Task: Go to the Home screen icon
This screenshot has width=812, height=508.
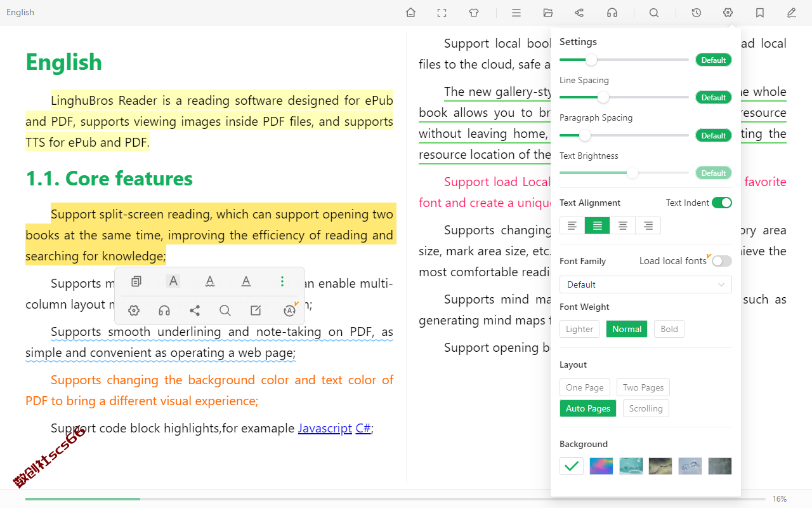Action: 410,13
